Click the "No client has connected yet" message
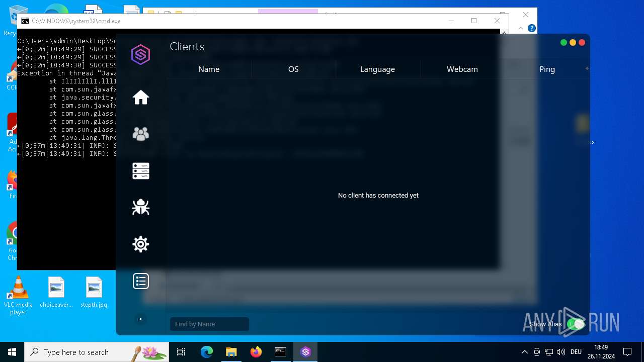 click(378, 196)
